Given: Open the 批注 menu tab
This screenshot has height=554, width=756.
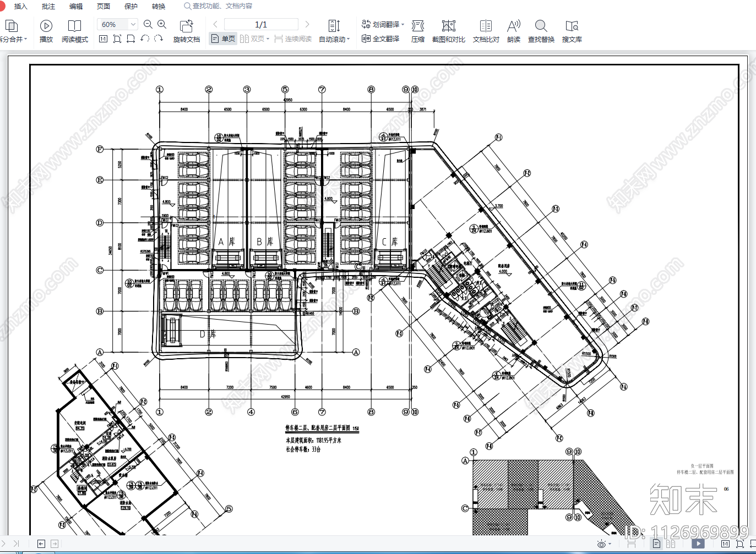Looking at the screenshot, I should [48, 7].
